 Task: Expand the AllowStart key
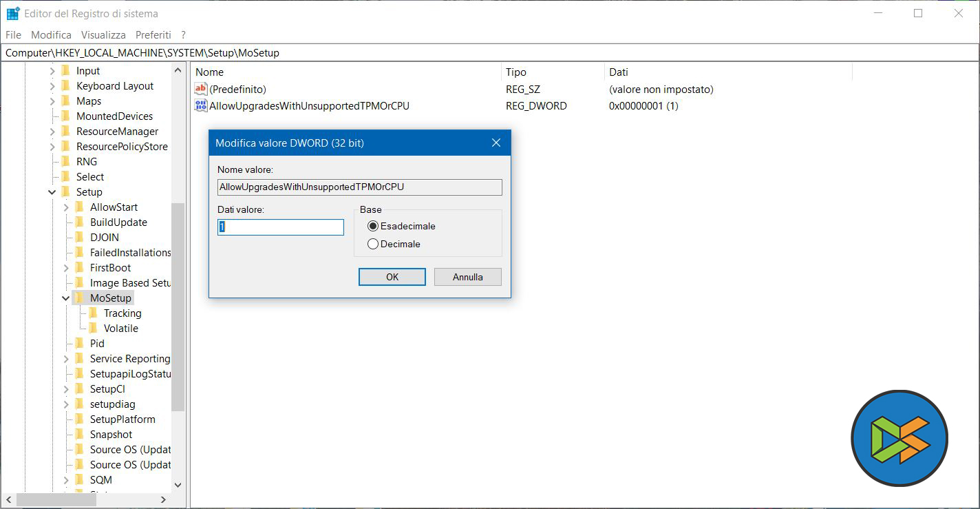[x=66, y=207]
